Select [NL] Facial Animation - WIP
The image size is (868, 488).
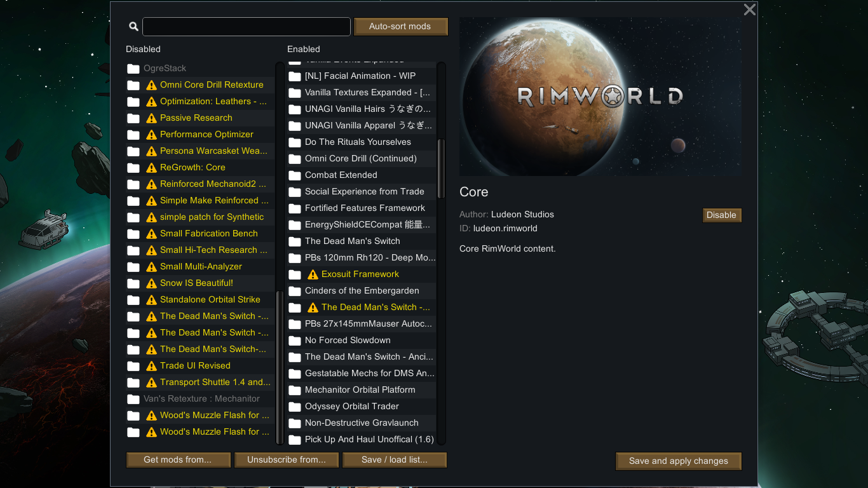[362, 76]
